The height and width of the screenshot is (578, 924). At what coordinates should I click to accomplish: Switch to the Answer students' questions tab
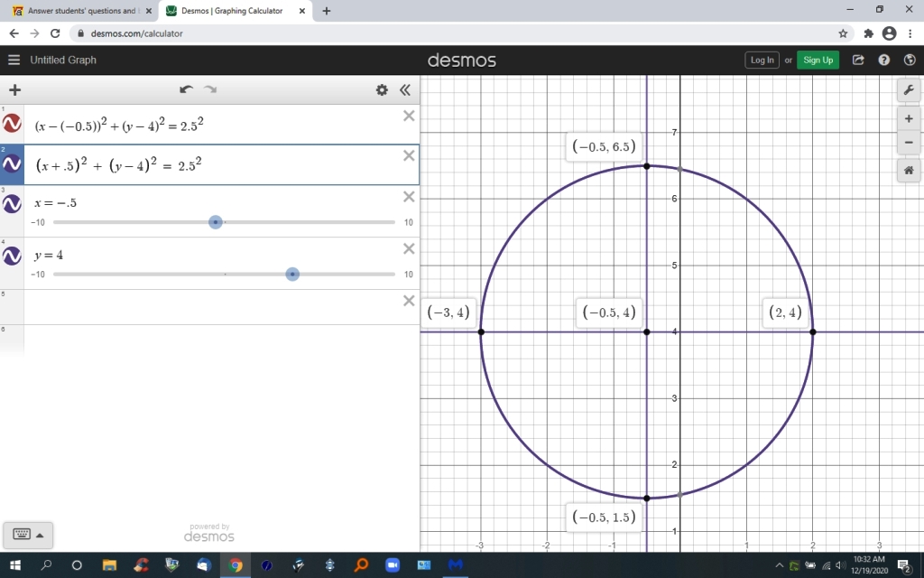click(81, 11)
